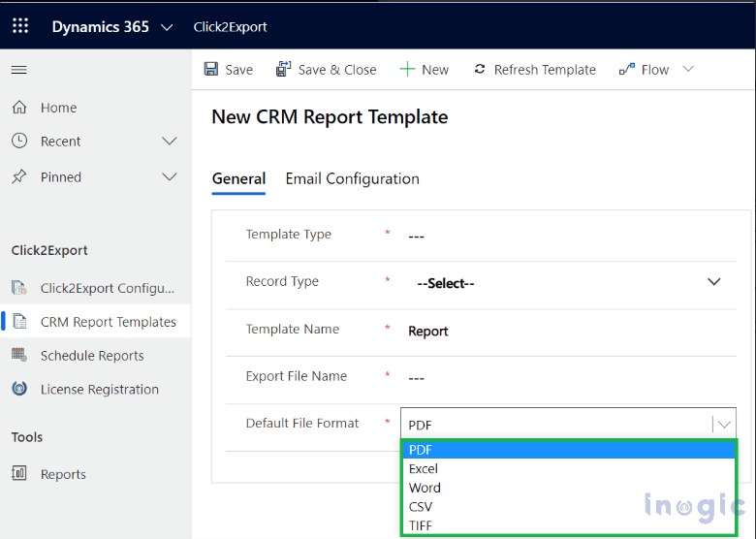Select Excel from the format list

568,468
